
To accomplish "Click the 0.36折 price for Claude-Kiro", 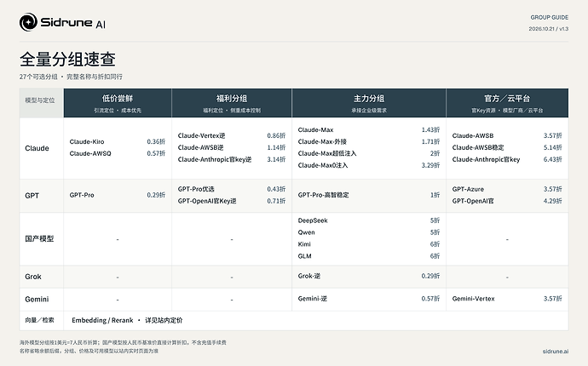I will tap(156, 141).
